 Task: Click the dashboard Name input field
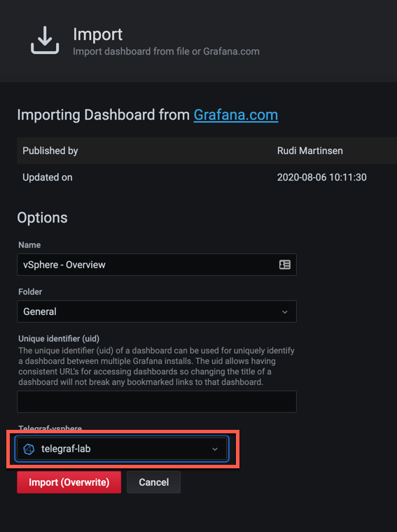[157, 265]
